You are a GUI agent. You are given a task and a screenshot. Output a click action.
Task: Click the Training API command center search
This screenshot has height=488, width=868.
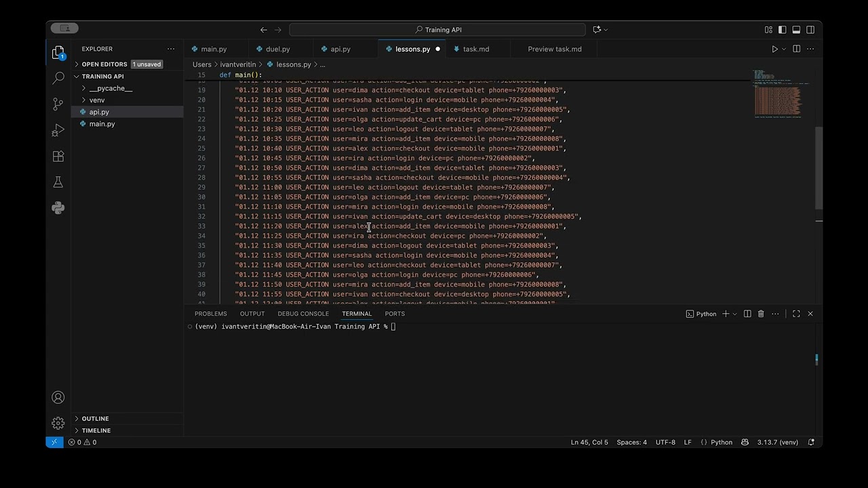click(437, 30)
